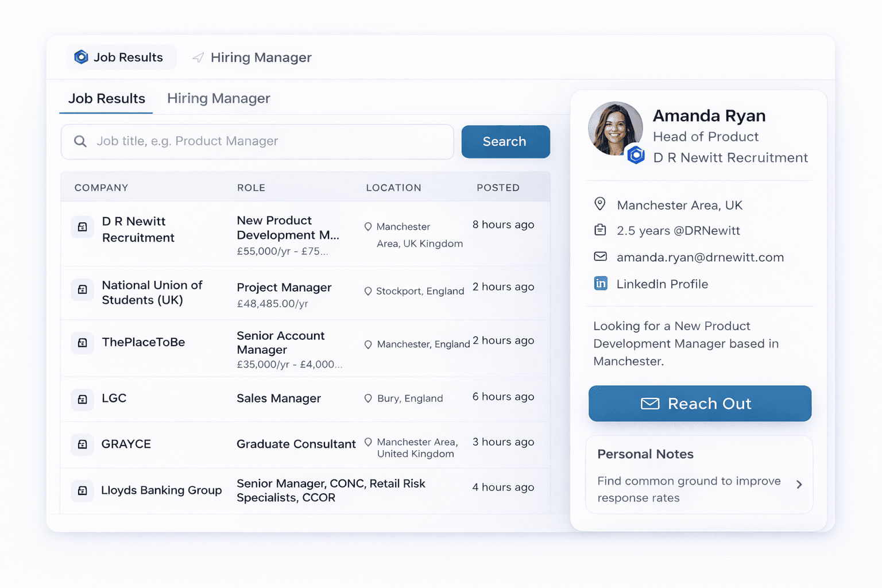Click the paper plane icon beside Hiring Manager
This screenshot has height=588, width=882.
(x=198, y=57)
